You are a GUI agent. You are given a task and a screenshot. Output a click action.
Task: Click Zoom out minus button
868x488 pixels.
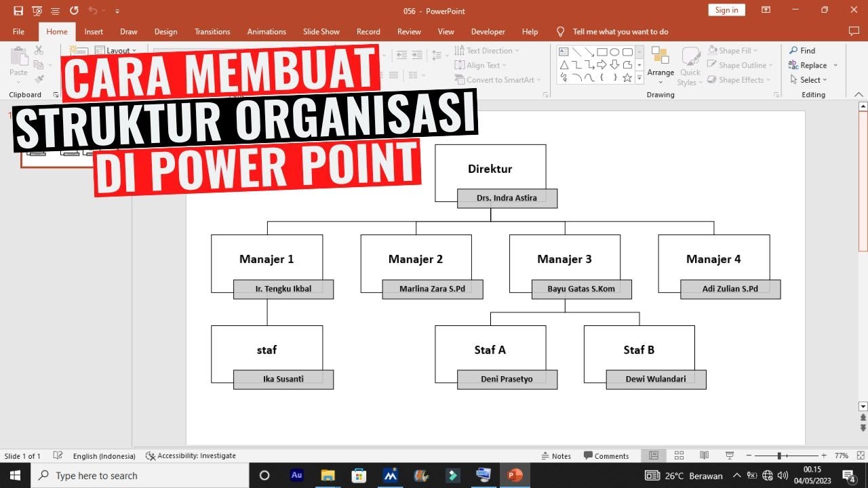749,456
